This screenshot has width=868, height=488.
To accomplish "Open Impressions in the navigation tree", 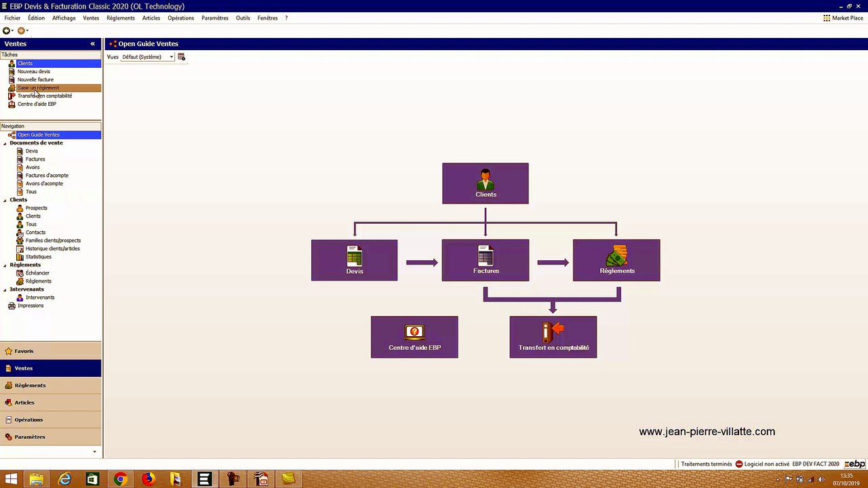I will click(x=31, y=306).
